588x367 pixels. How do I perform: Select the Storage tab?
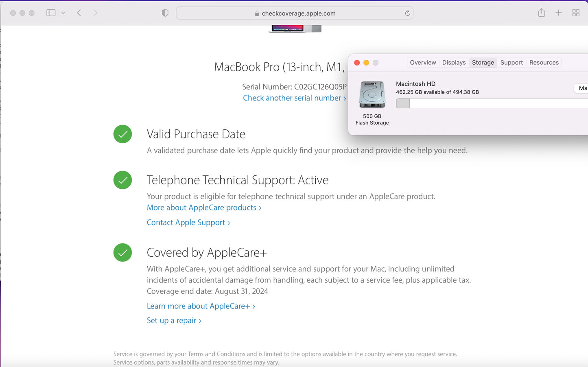[x=483, y=63]
